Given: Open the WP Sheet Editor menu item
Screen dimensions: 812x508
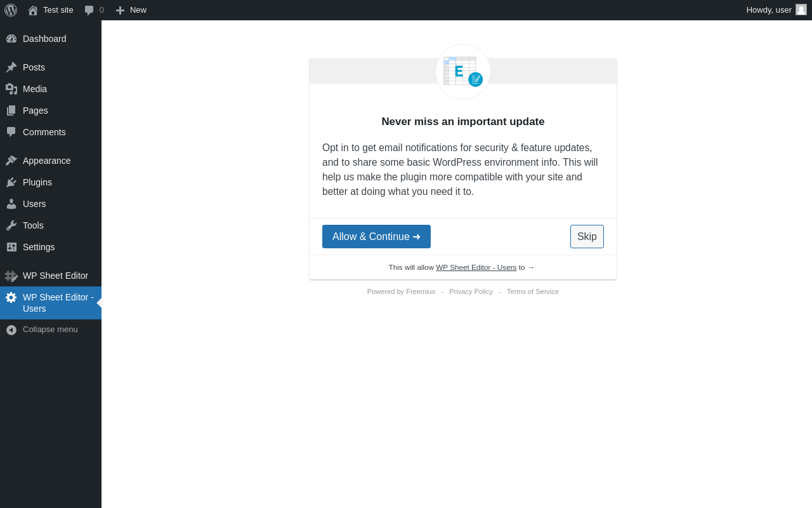Looking at the screenshot, I should (x=51, y=276).
